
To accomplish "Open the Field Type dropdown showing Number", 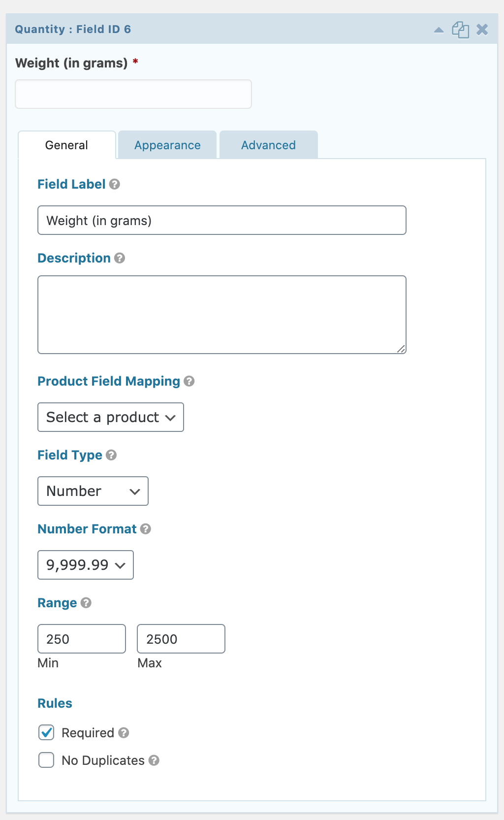I will point(93,491).
